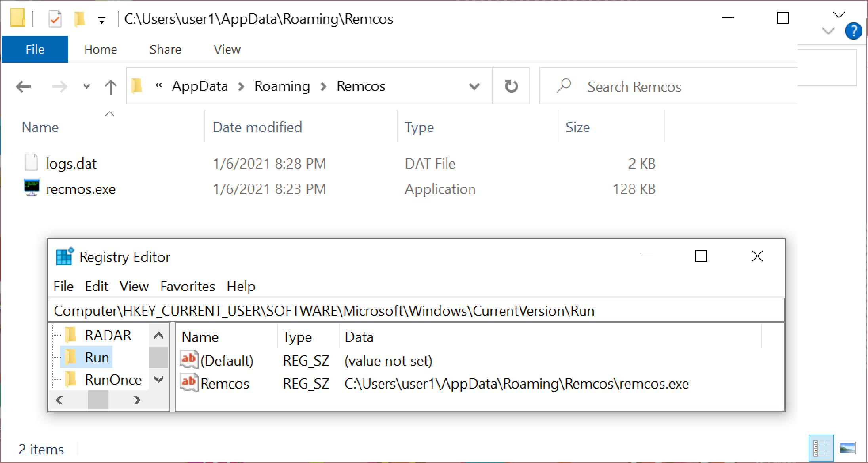Viewport: 868px width, 463px height.
Task: Click the Registry Editor app icon
Action: click(65, 256)
